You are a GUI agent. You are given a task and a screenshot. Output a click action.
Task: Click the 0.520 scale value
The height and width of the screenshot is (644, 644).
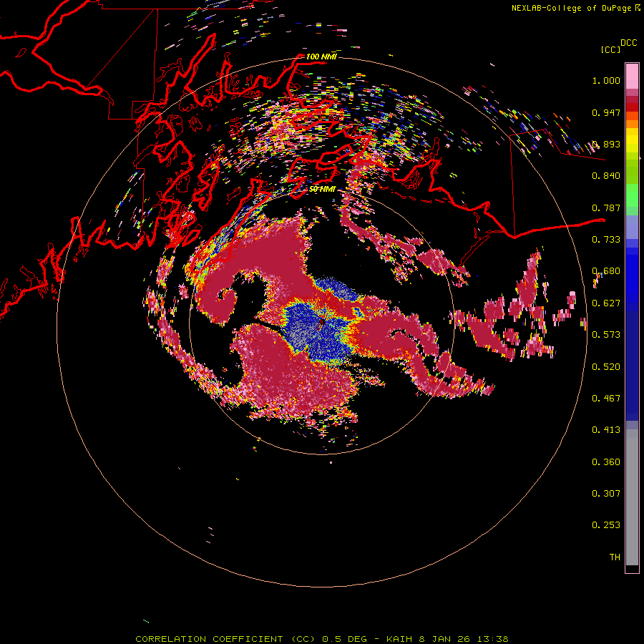606,366
